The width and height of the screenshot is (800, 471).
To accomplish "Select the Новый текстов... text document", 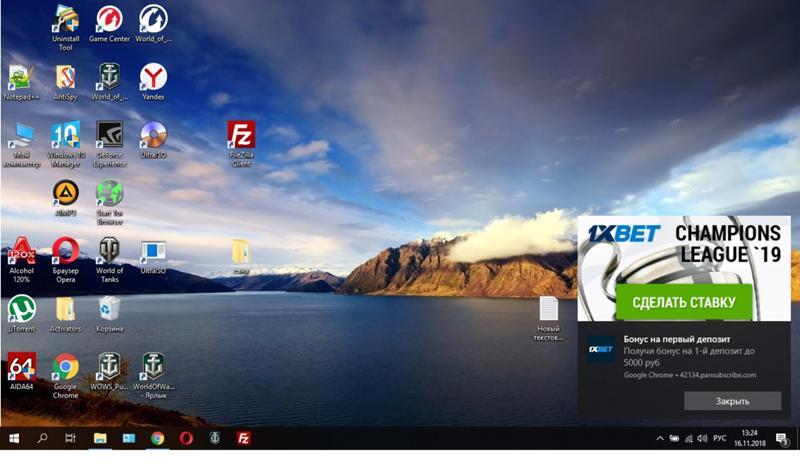I will tap(548, 319).
